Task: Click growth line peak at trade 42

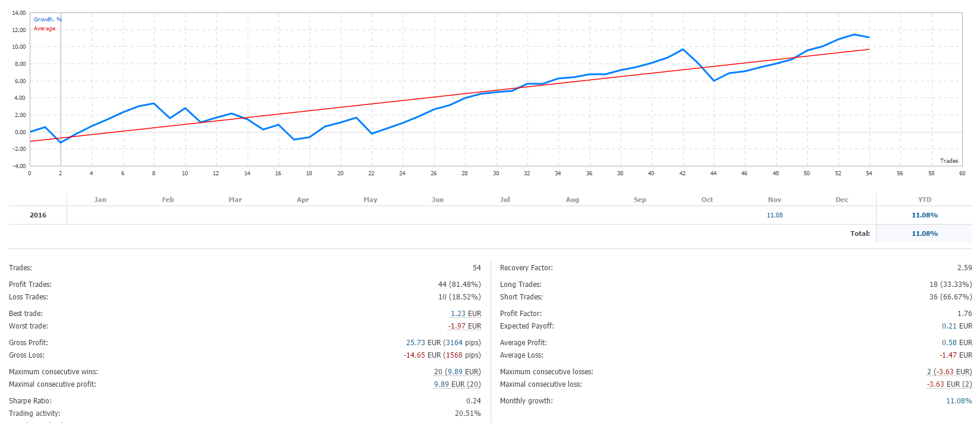Action: tap(682, 49)
